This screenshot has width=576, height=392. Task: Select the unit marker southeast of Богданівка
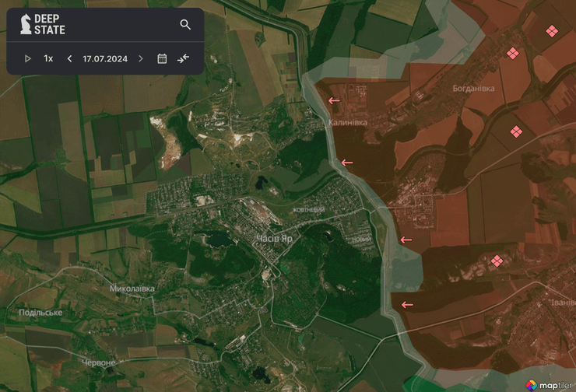point(515,132)
